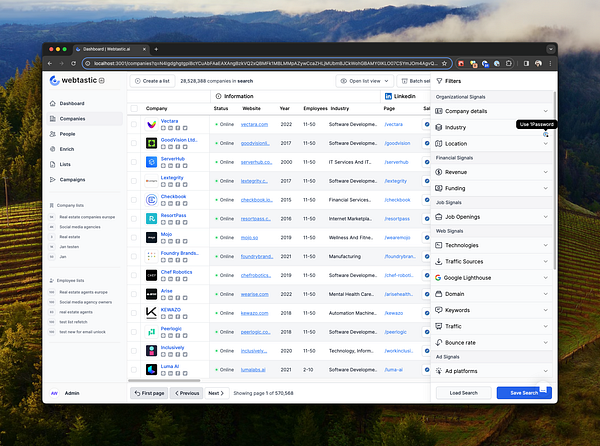This screenshot has height=446, width=600.
Task: Click the KEWAZO logo icon
Action: (152, 313)
